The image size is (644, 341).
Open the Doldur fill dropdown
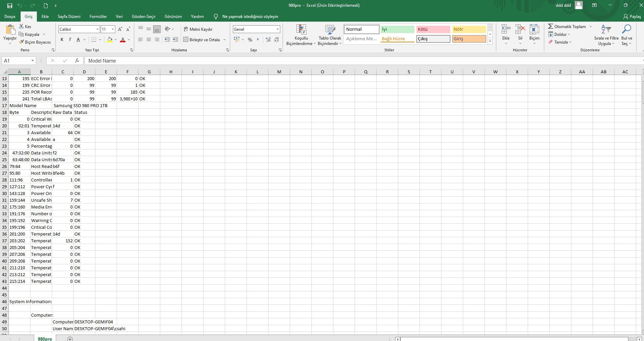pyautogui.click(x=559, y=34)
